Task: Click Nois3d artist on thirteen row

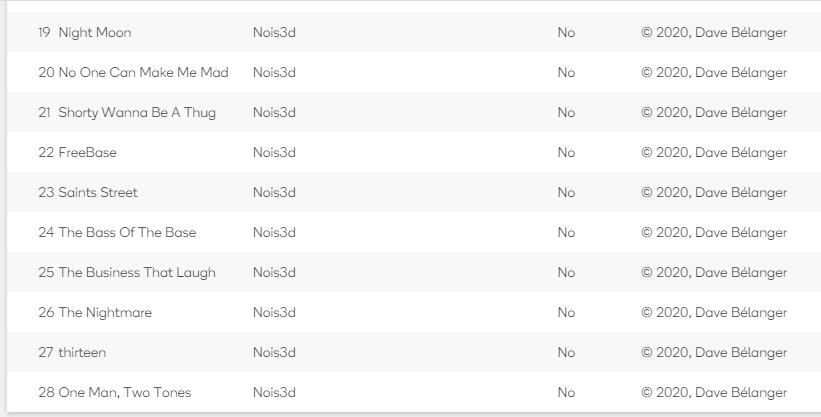Action: point(274,353)
